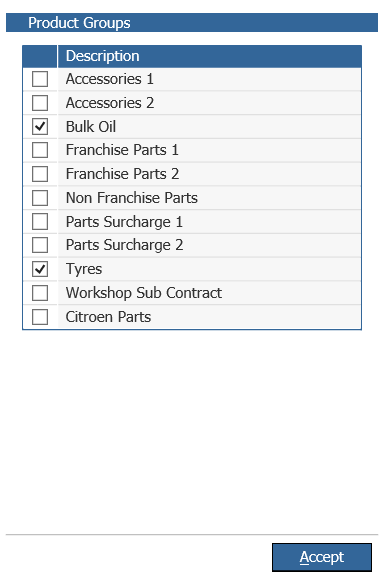Viewport: 382px width, 579px height.
Task: Click the Non Franchise Parts description
Action: 132,198
